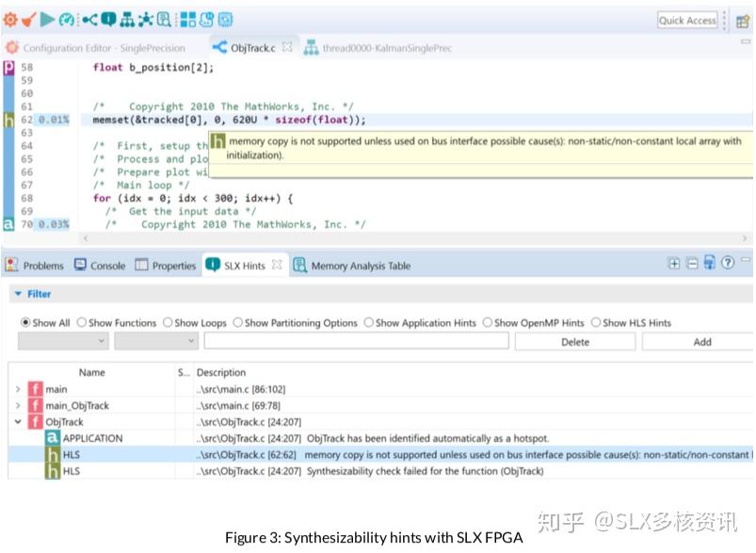The image size is (756, 553).
Task: Open the first filter combo box
Action: tap(63, 341)
